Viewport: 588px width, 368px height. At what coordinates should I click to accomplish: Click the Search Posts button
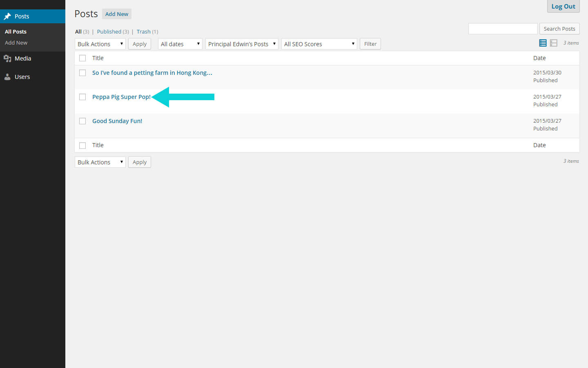559,29
